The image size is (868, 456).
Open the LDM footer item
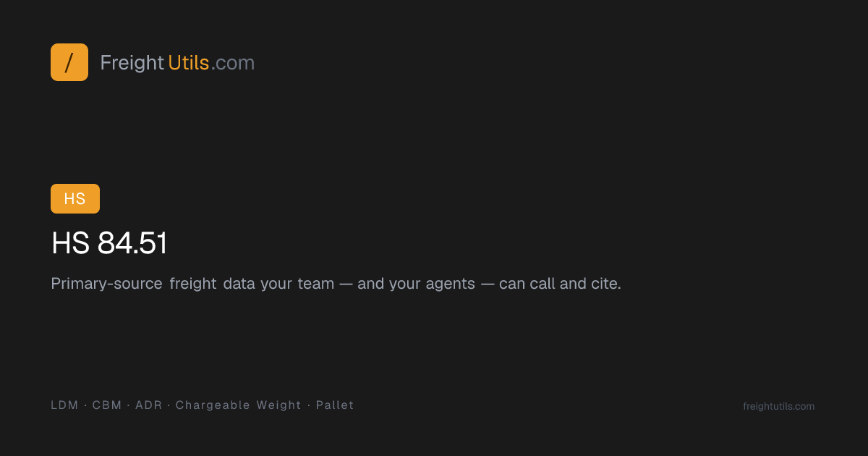pos(64,405)
